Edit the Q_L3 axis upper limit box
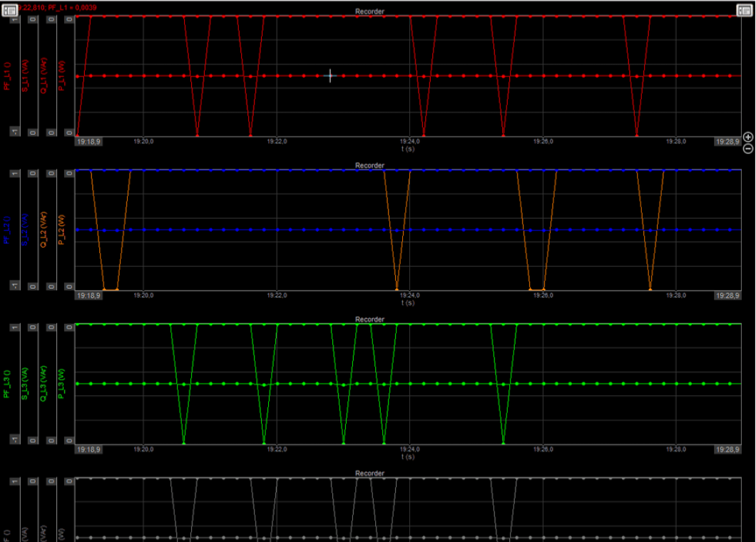Image resolution: width=756 pixels, height=542 pixels. pyautogui.click(x=51, y=327)
